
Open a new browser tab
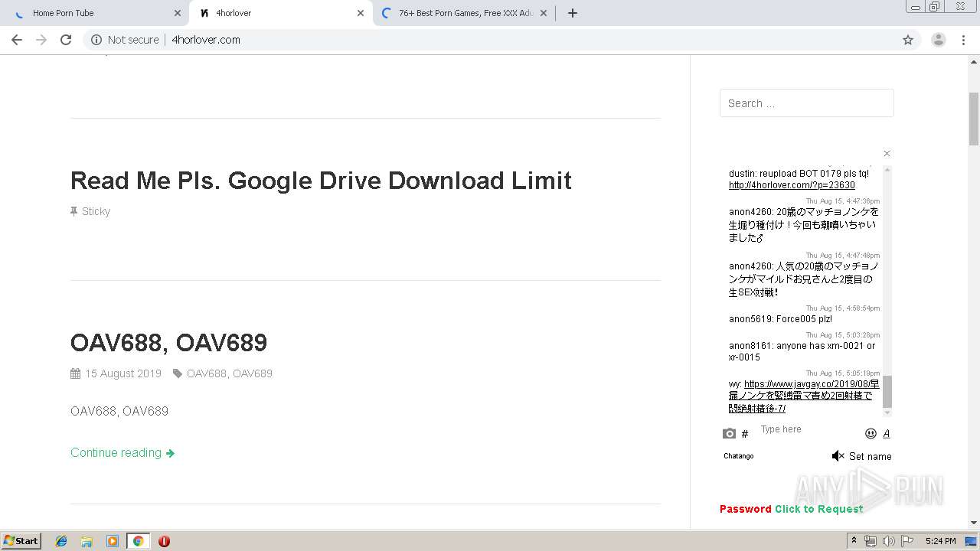click(573, 13)
